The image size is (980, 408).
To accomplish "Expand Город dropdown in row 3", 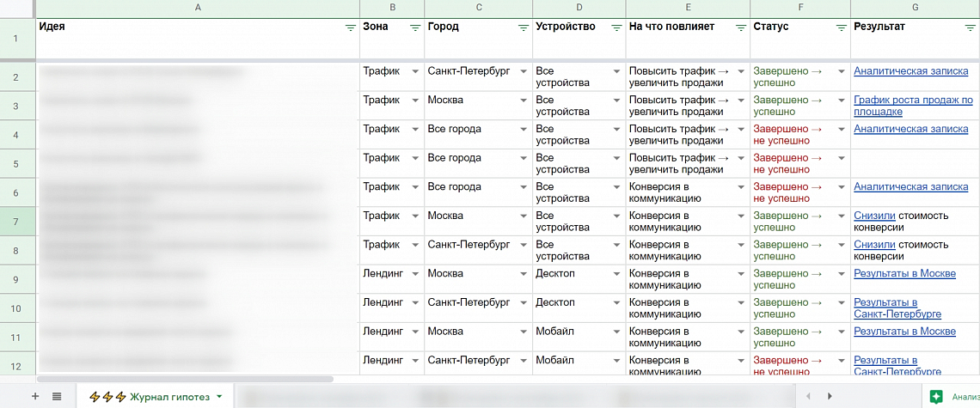I will click(524, 100).
